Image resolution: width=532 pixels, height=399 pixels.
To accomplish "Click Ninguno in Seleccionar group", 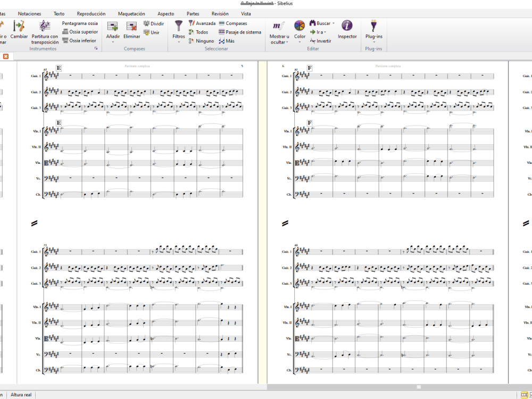I will [201, 41].
